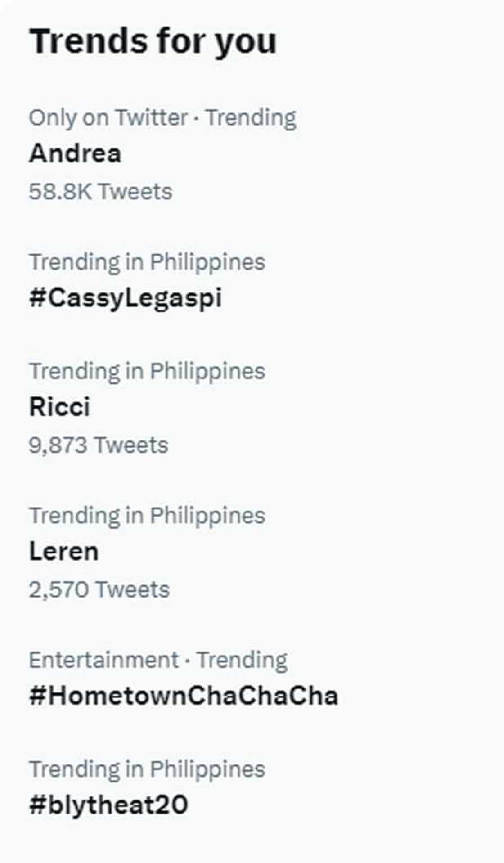Open the #HometownChaChaCha hashtag
The image size is (504, 863).
pos(184,696)
